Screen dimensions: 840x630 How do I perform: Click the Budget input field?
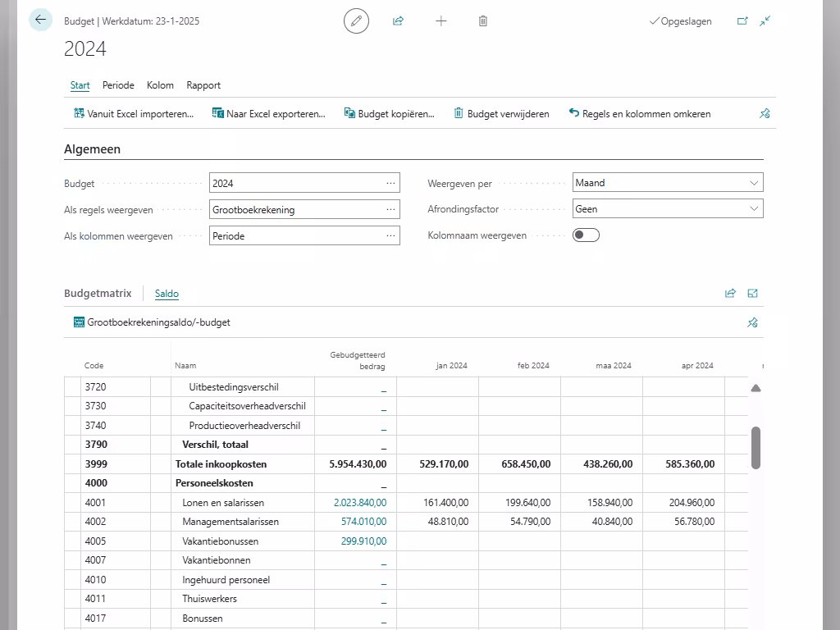tap(295, 184)
